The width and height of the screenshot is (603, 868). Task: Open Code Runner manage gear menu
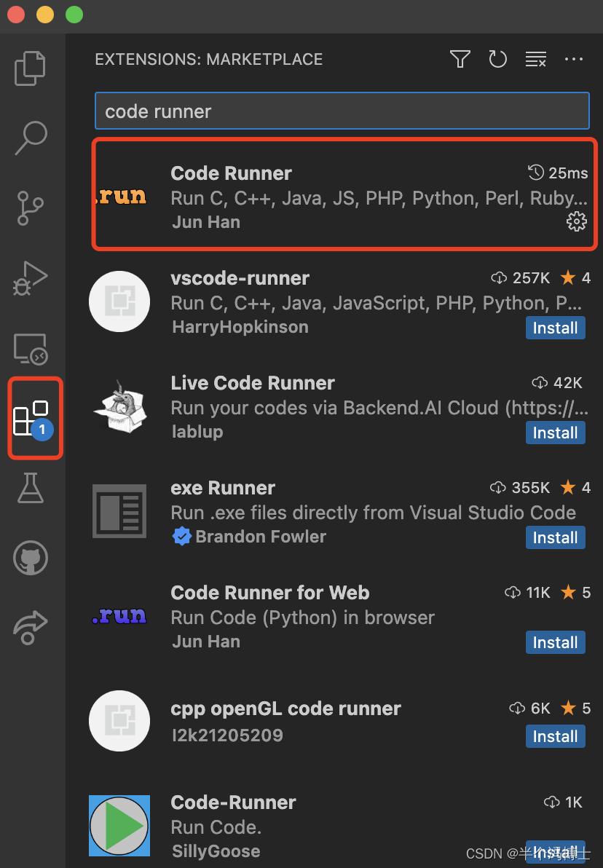click(577, 221)
